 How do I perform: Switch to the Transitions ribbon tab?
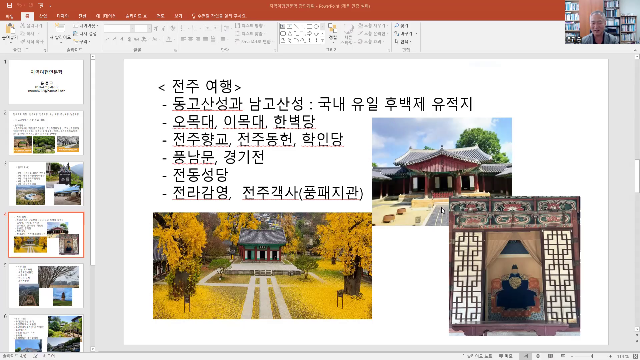[82, 16]
